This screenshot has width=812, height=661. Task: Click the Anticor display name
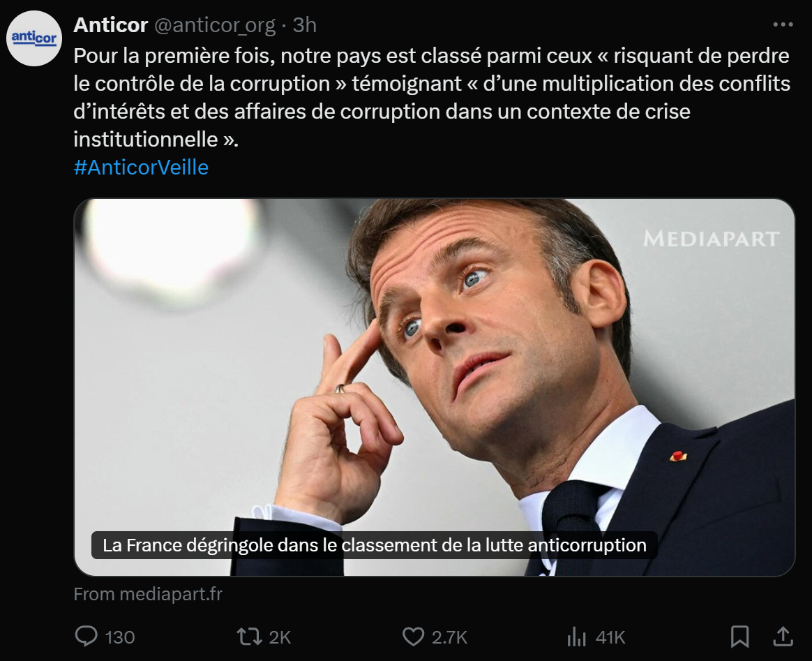[x=110, y=25]
